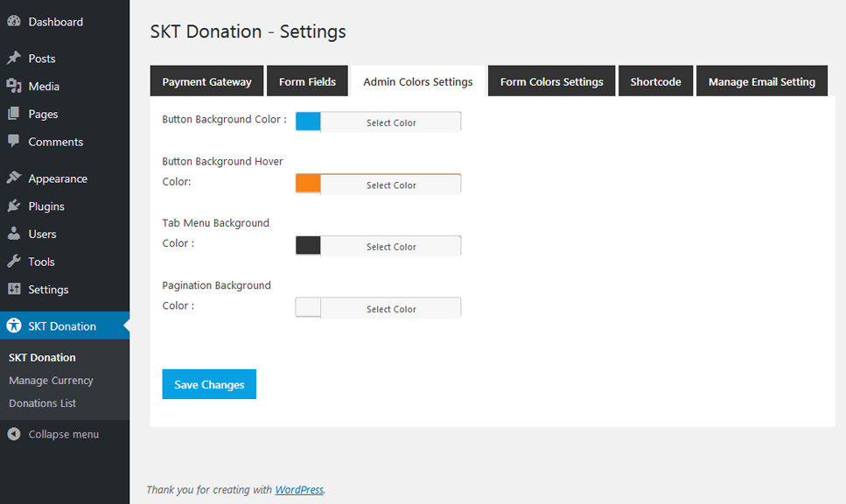
Task: Click the Media library icon
Action: 14,87
